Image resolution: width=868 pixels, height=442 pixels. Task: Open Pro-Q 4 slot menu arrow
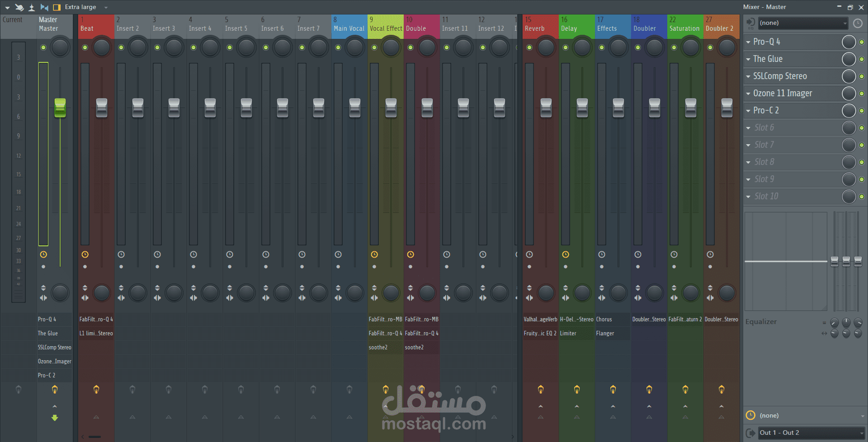748,42
